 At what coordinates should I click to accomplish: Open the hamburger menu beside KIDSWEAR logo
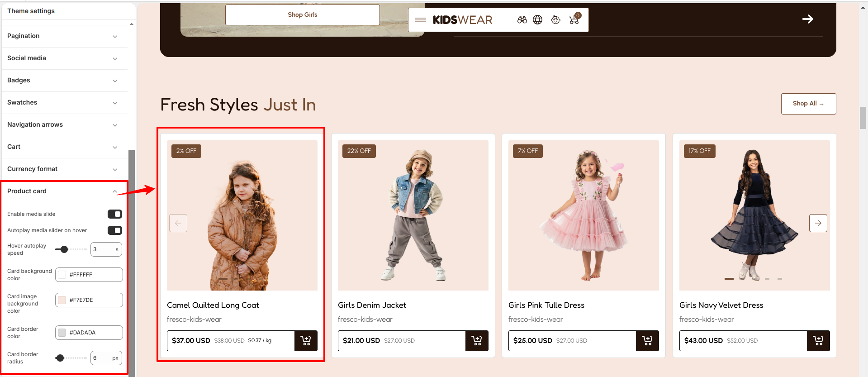tap(421, 20)
